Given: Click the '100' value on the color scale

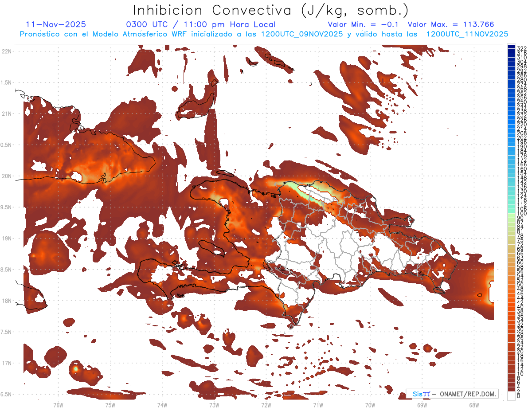Looking at the screenshot, I should click(x=522, y=214).
